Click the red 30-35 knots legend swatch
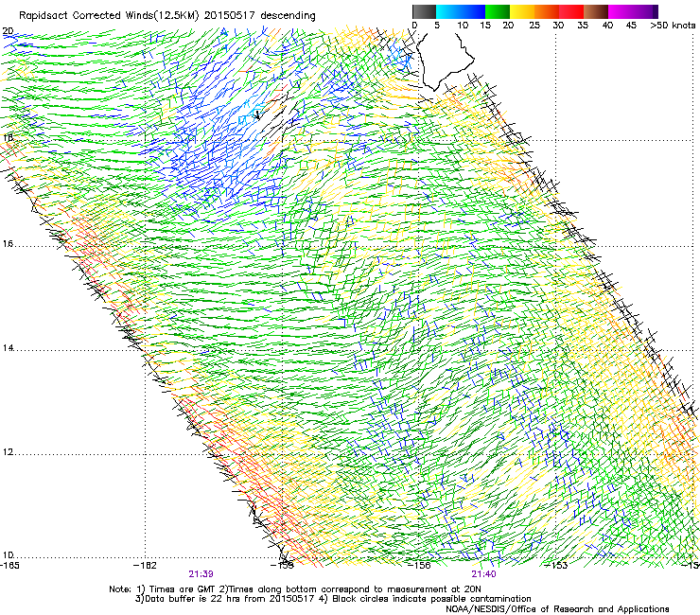700x615 pixels. (x=571, y=11)
